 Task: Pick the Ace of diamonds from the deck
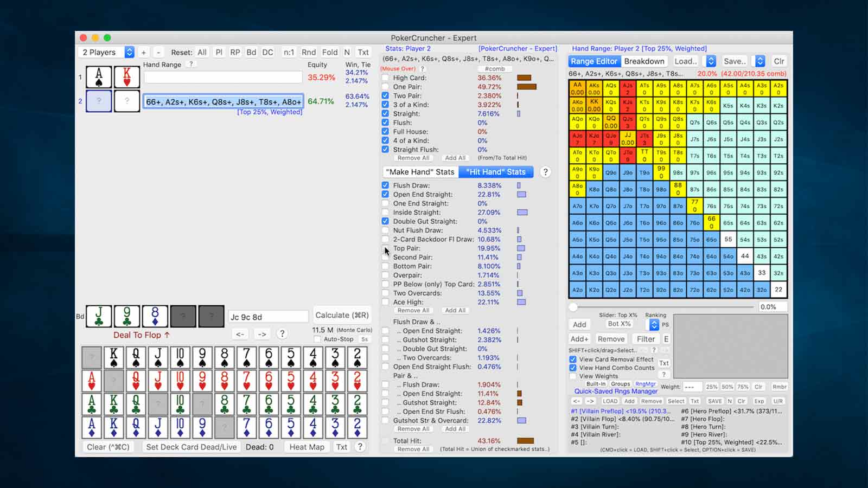92,427
